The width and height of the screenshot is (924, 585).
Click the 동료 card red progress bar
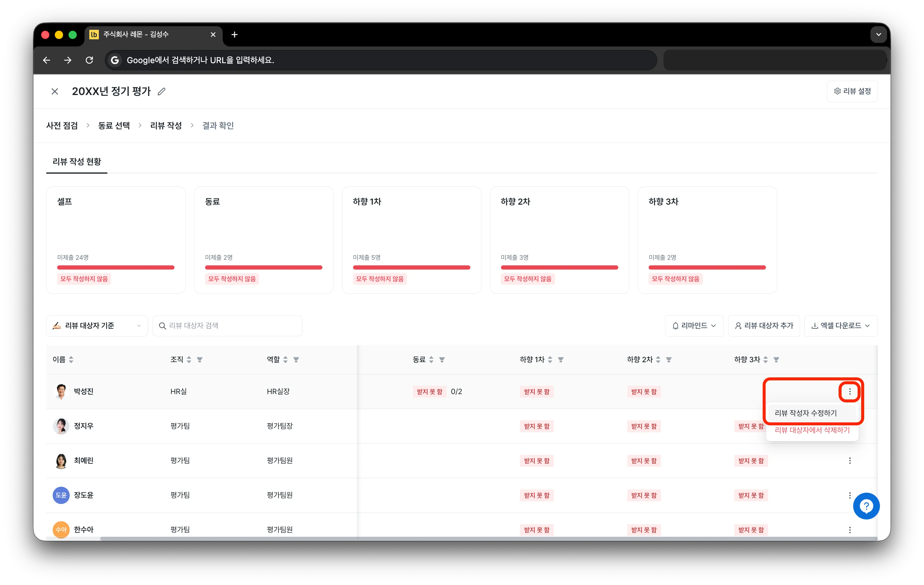tap(264, 267)
